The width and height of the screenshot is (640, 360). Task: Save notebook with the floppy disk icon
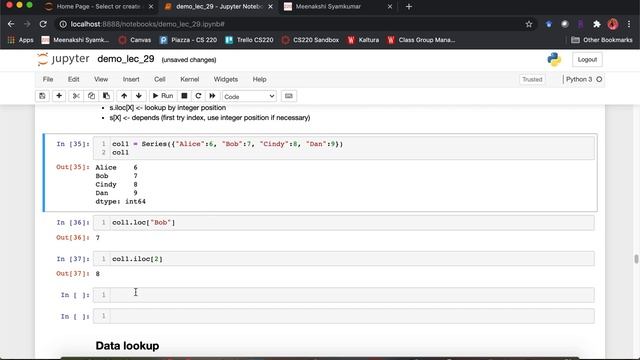(42, 96)
